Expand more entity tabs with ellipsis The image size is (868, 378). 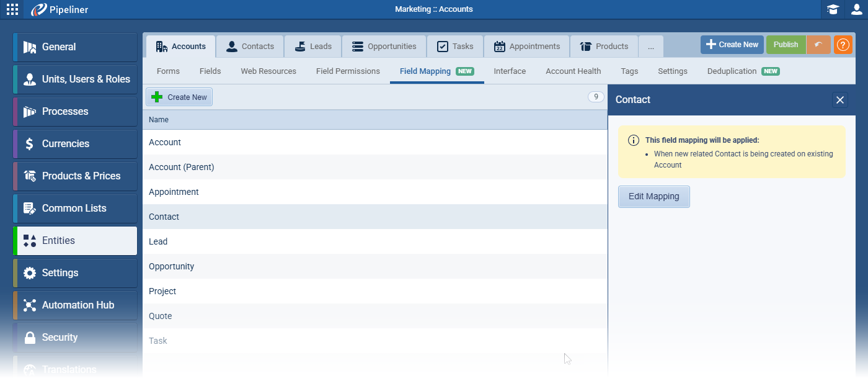[650, 47]
